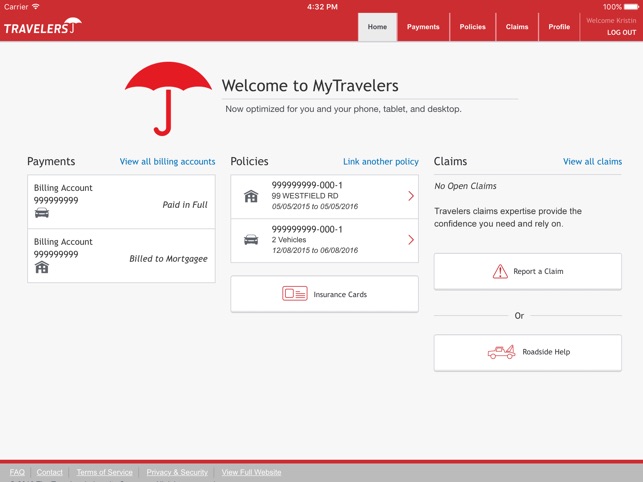
Task: Open the Policies tab
Action: 472,27
